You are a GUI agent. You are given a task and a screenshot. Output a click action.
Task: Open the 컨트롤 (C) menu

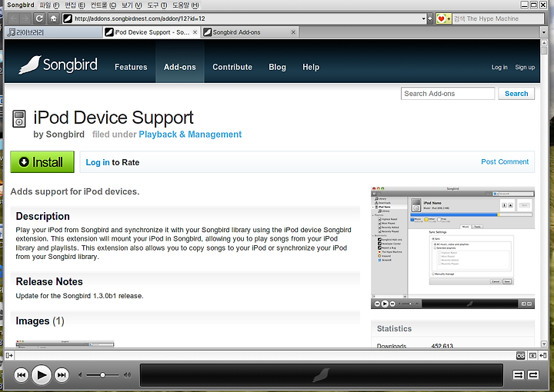tap(103, 5)
